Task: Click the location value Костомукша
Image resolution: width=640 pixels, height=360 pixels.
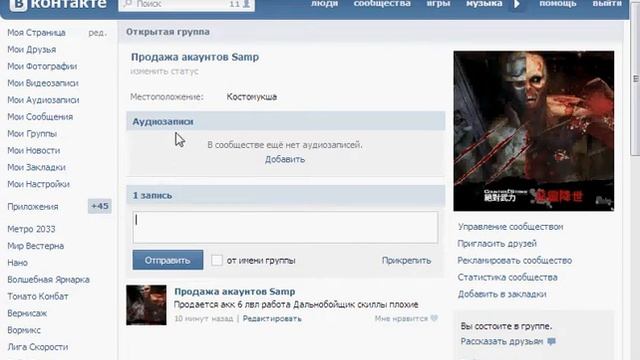Action: (252, 97)
